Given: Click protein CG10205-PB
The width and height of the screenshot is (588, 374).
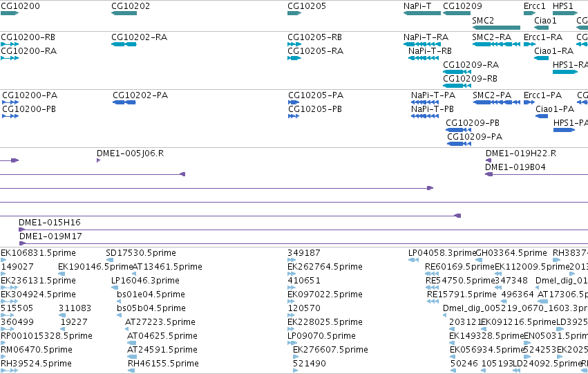Looking at the screenshot, I should (315, 109).
